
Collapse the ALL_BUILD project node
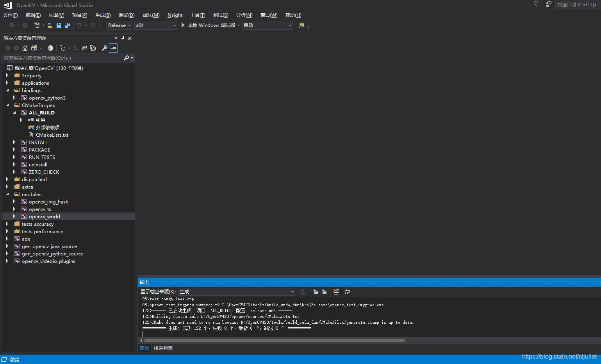tap(14, 112)
